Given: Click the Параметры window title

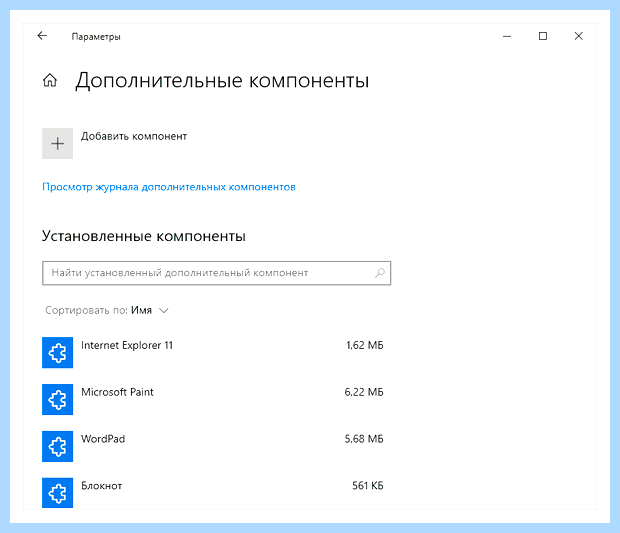Looking at the screenshot, I should coord(96,37).
